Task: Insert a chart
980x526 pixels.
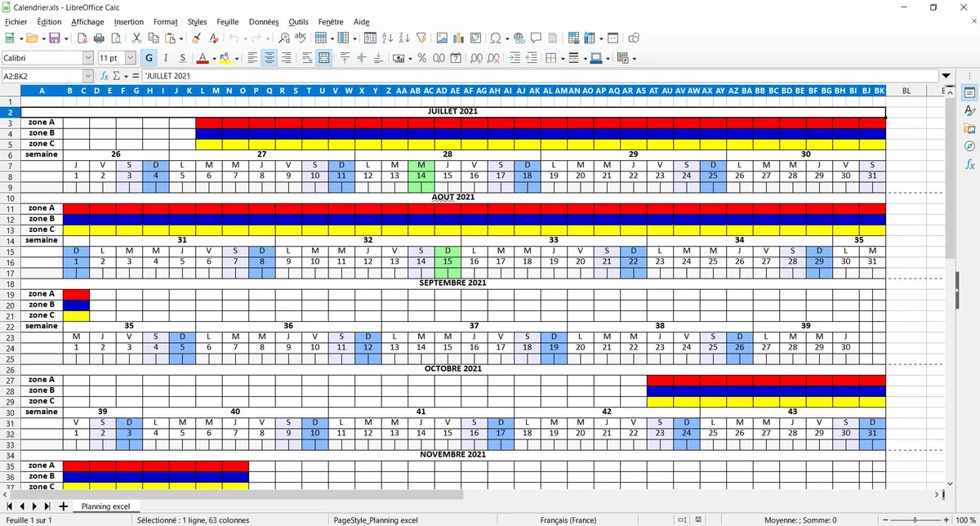Action: coord(458,38)
